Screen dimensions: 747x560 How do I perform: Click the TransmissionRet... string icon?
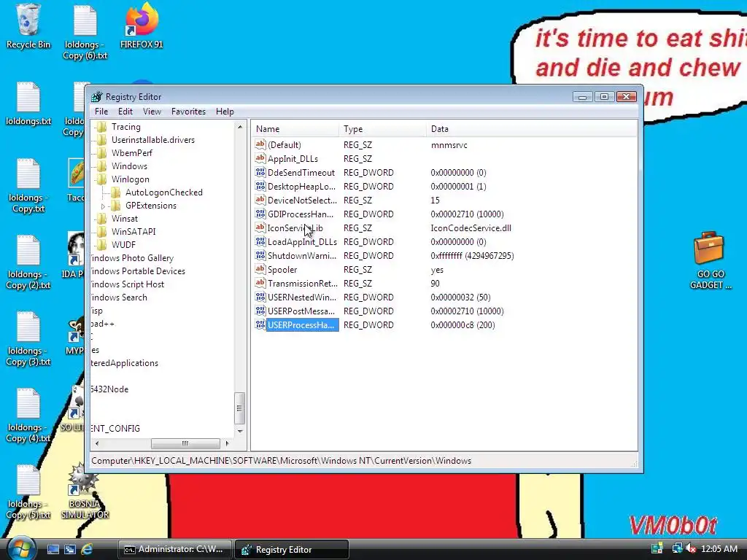point(260,283)
